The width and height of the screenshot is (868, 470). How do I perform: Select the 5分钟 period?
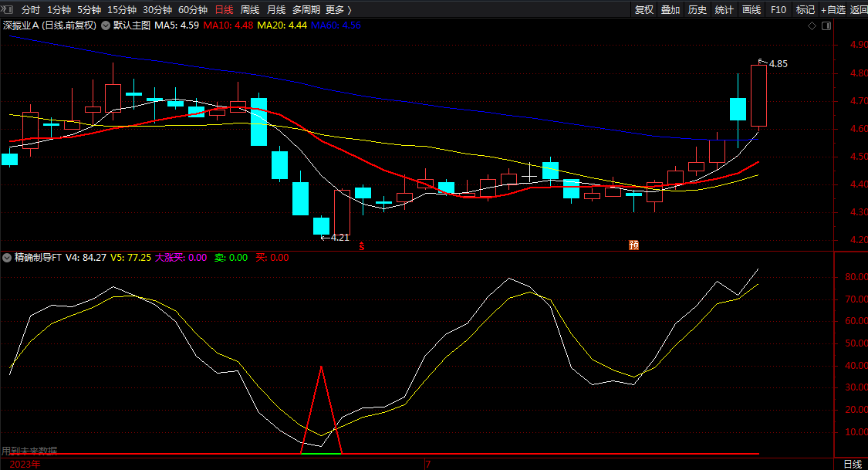coord(89,10)
